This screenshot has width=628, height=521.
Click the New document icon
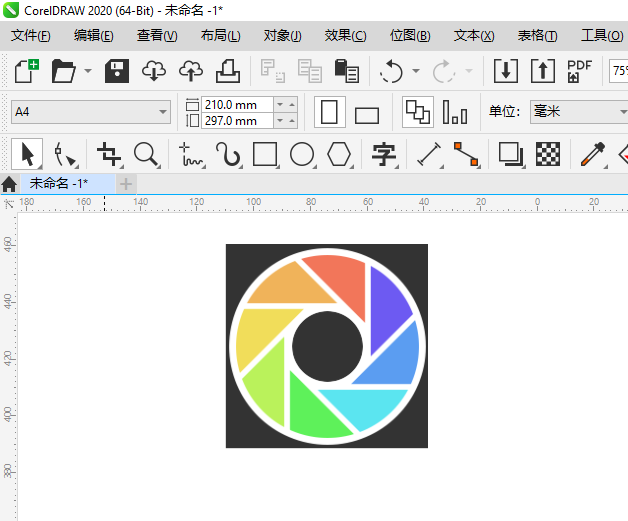(26, 71)
